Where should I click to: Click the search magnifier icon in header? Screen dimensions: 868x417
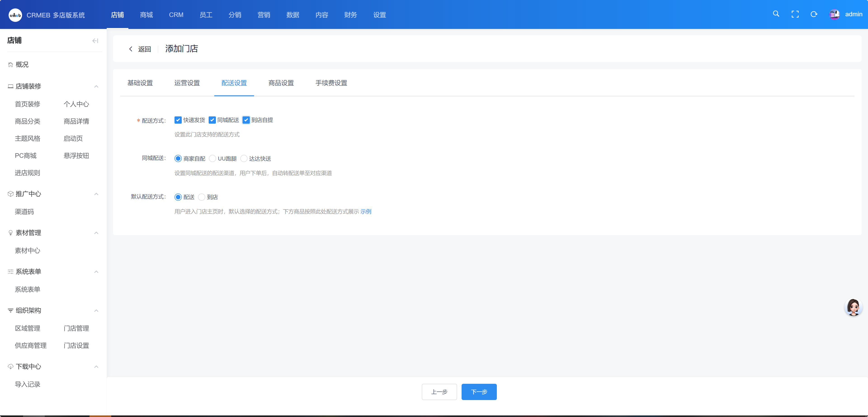[x=776, y=14]
